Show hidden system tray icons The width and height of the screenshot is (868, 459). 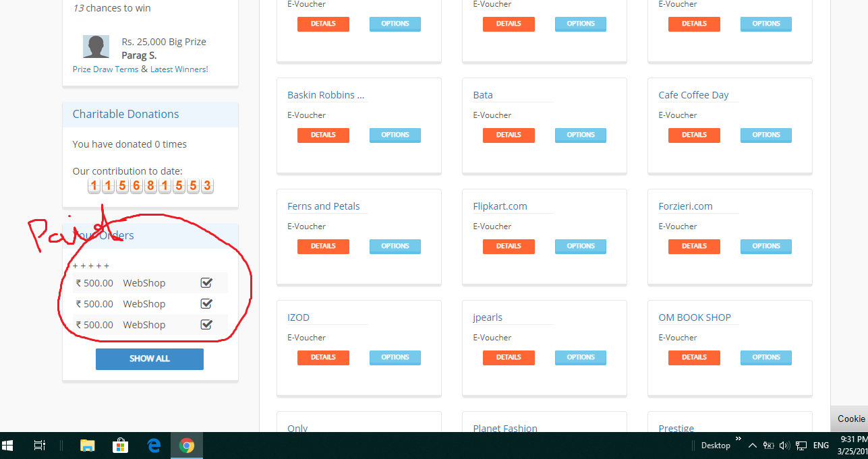point(753,446)
